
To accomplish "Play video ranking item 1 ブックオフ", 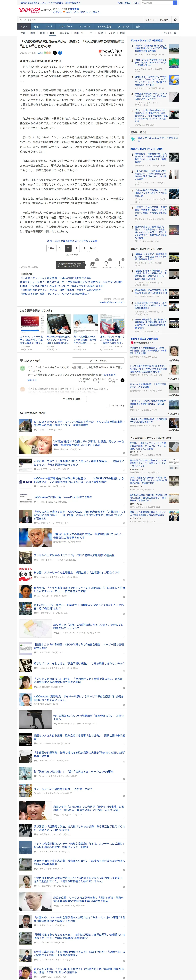I will pos(174,258).
